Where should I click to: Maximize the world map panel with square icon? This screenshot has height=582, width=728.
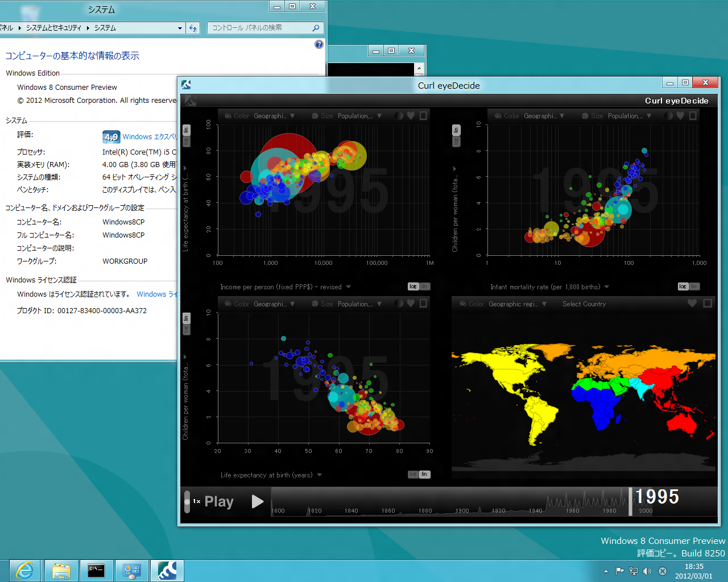click(708, 304)
